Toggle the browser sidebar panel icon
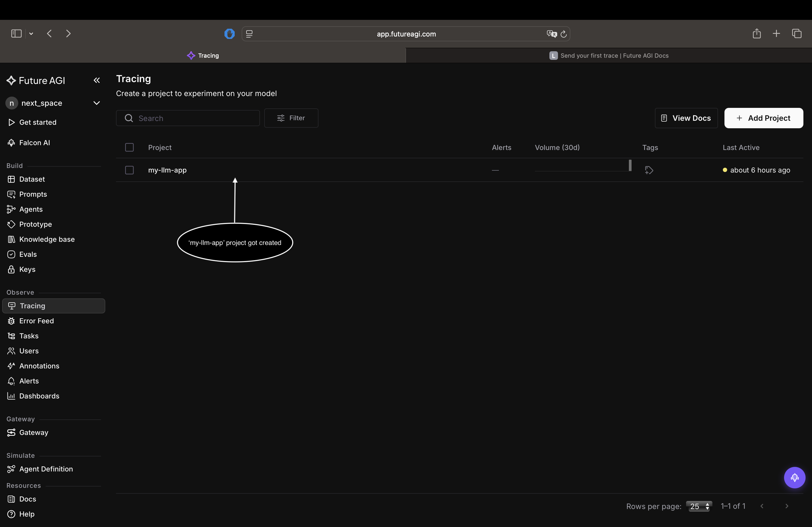This screenshot has height=527, width=812. (x=16, y=33)
